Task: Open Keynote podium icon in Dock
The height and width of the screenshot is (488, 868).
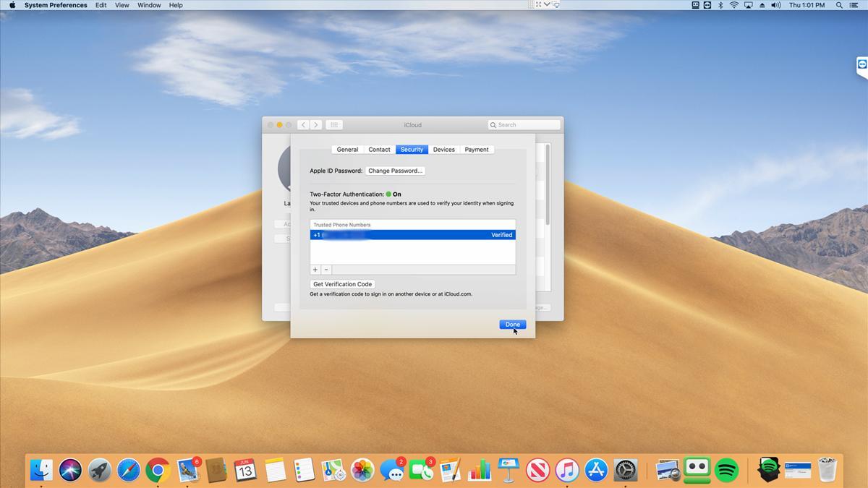Action: click(x=509, y=470)
